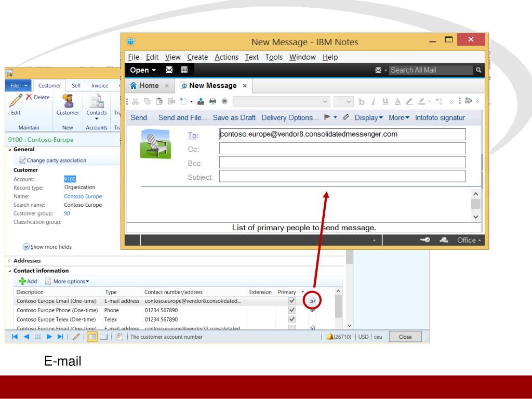532x399 pixels.
Task: Collapse the Contact information section
Action: point(10,271)
